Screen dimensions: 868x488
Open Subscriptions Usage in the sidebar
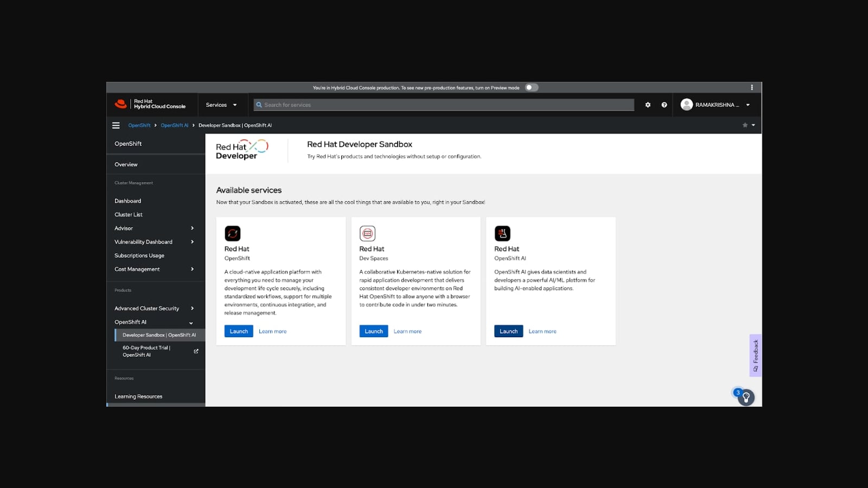[x=139, y=255]
